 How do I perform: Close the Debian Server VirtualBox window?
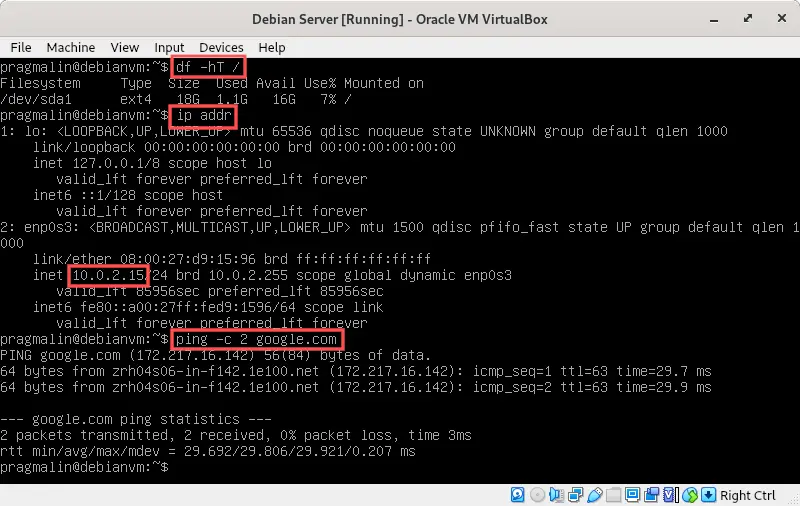(x=782, y=18)
